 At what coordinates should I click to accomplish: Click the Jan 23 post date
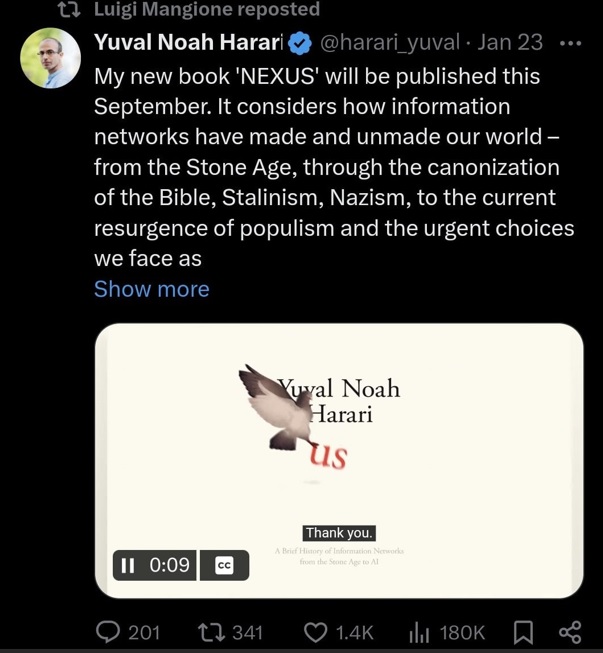510,43
